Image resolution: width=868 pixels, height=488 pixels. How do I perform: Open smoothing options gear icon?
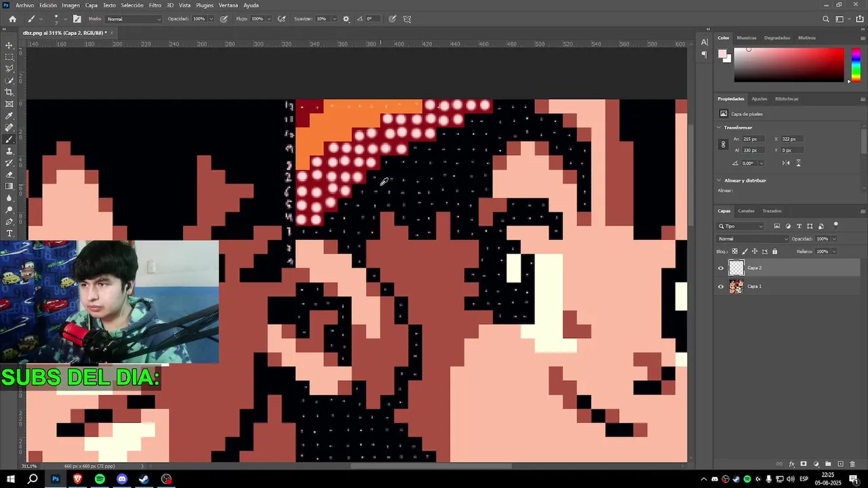tap(347, 19)
